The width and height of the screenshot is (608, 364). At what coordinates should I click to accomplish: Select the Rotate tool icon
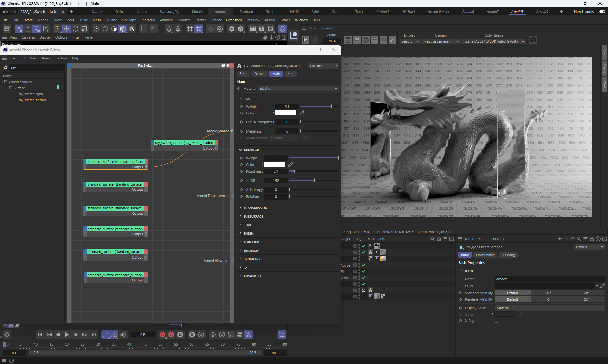75,29
